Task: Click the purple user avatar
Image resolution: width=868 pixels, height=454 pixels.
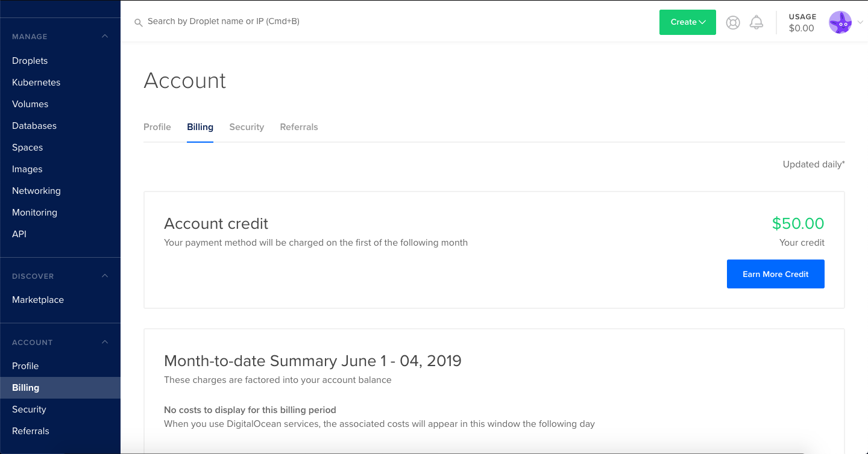Action: click(840, 22)
